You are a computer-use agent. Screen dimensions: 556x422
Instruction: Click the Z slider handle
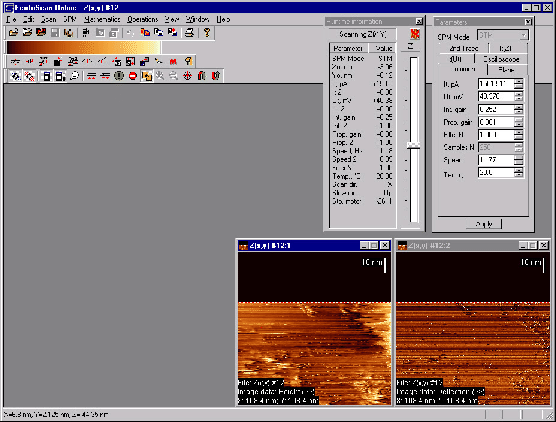tap(413, 145)
